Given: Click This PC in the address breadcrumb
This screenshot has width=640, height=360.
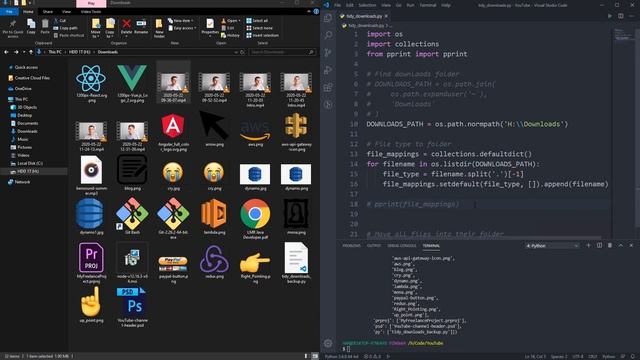Looking at the screenshot, I should coord(55,52).
